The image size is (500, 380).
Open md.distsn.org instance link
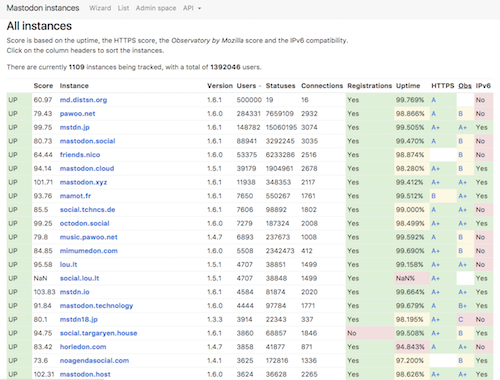click(x=83, y=100)
